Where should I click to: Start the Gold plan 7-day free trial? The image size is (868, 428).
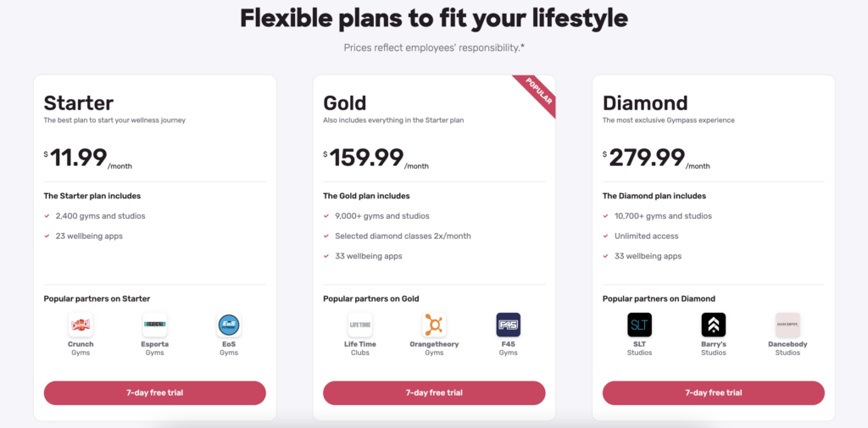coord(434,392)
